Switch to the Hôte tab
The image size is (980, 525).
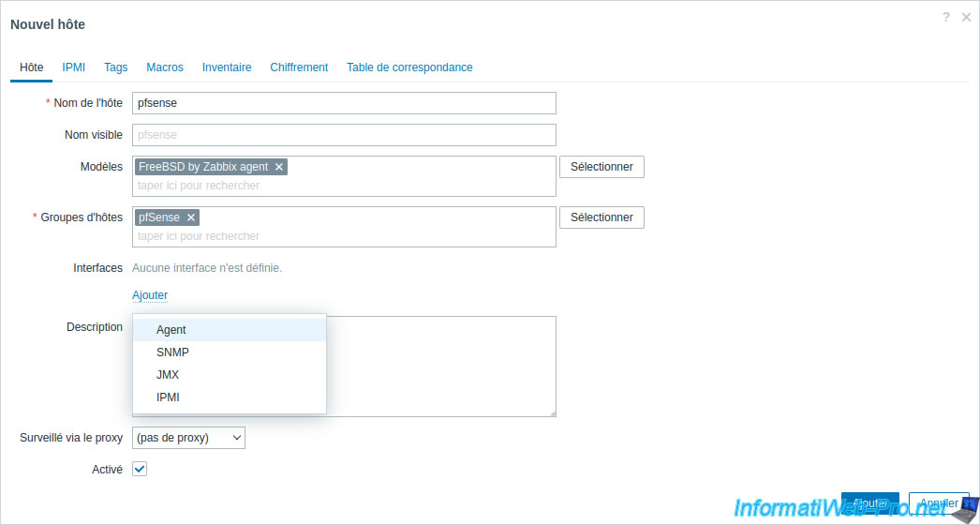(x=31, y=67)
